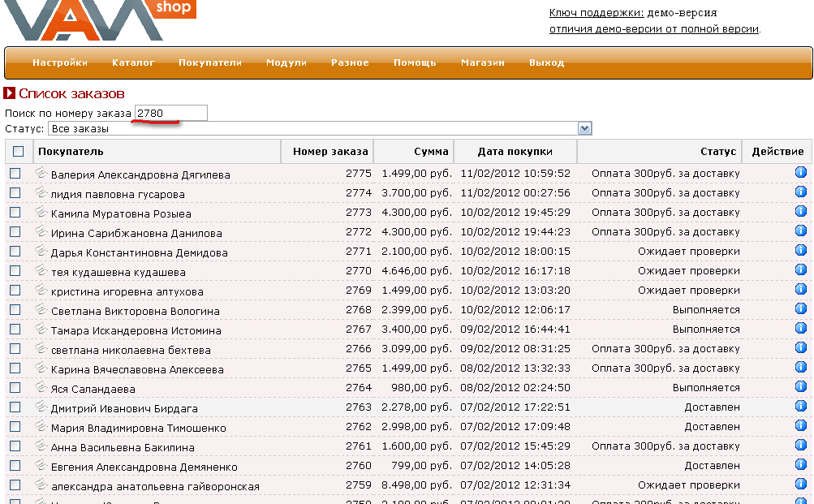814x504 pixels.
Task: Select customer name Тамара Искандеровна Истомина
Action: 136,330
